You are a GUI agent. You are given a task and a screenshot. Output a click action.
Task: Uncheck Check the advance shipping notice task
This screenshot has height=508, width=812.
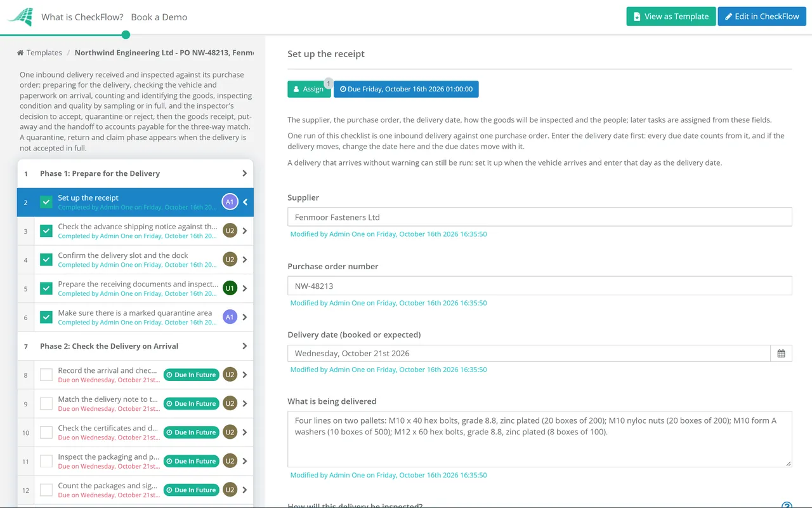point(46,231)
